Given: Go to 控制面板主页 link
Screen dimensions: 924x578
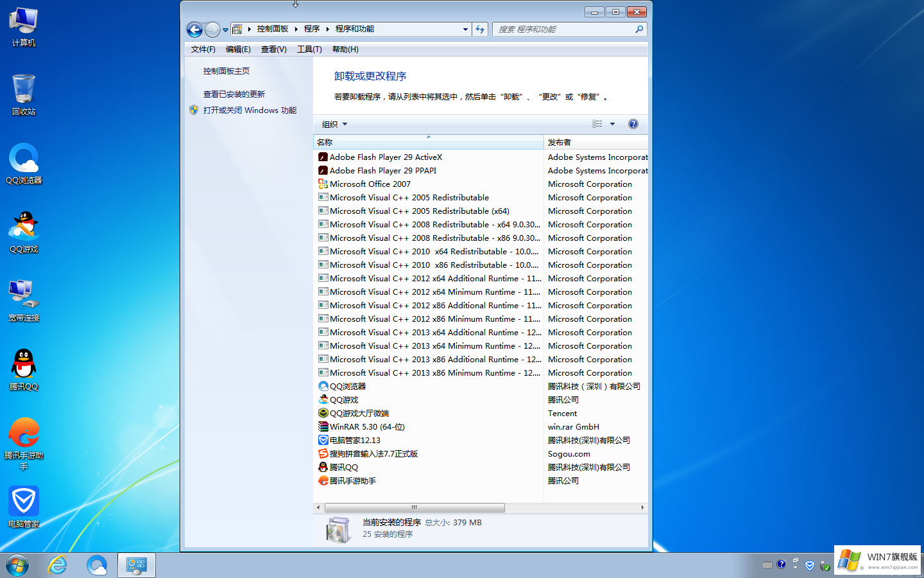Looking at the screenshot, I should click(227, 71).
